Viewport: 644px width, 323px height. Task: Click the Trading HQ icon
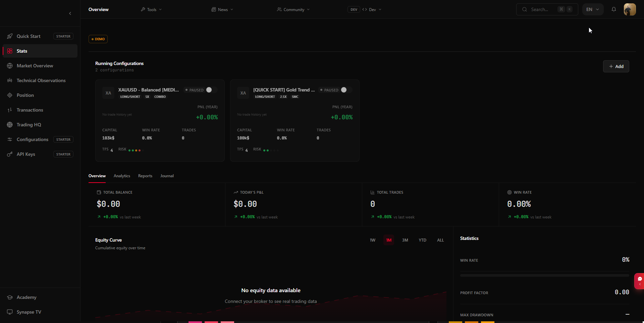10,125
